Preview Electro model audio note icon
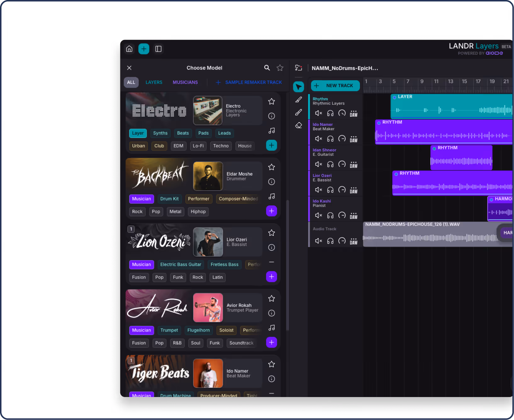This screenshot has height=420, width=514. tap(271, 131)
